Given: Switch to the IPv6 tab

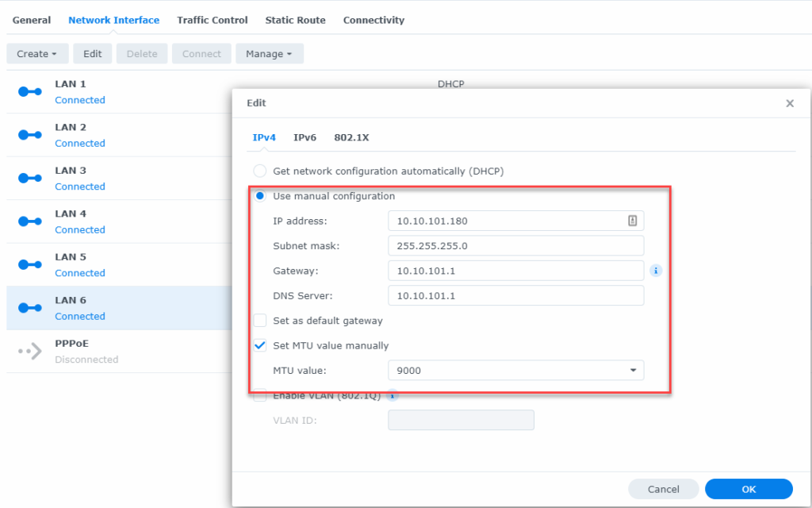Looking at the screenshot, I should tap(304, 137).
